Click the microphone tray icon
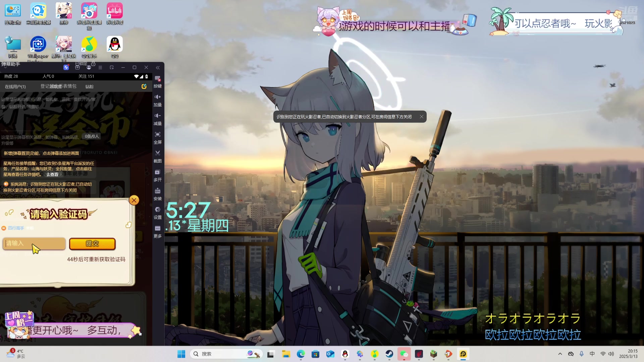 [x=582, y=354]
